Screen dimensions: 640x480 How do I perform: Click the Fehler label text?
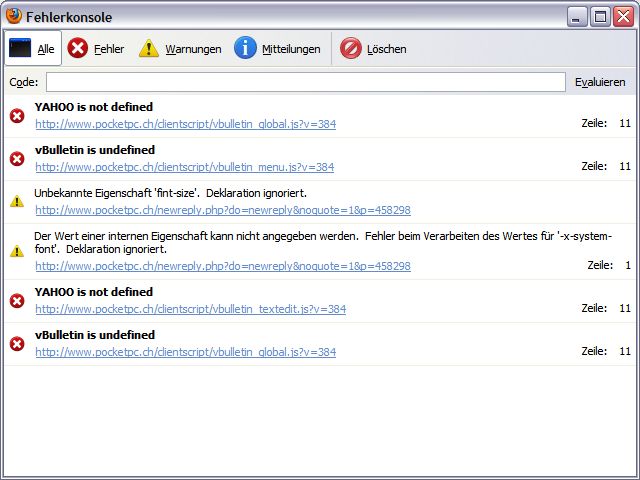[109, 49]
